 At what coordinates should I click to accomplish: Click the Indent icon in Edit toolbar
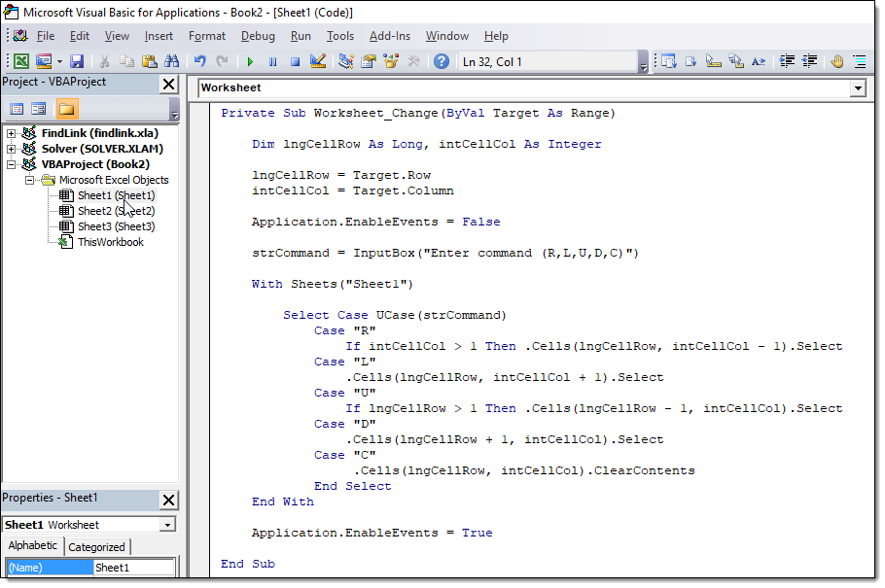coord(788,61)
